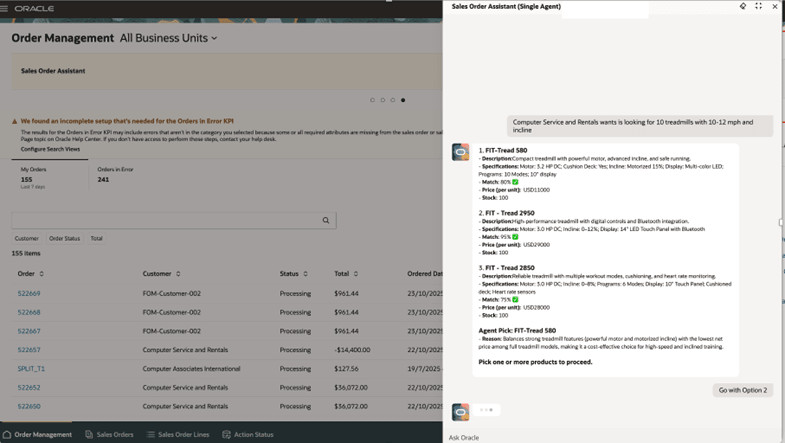Open order 522669
785x443 pixels.
[x=29, y=293]
